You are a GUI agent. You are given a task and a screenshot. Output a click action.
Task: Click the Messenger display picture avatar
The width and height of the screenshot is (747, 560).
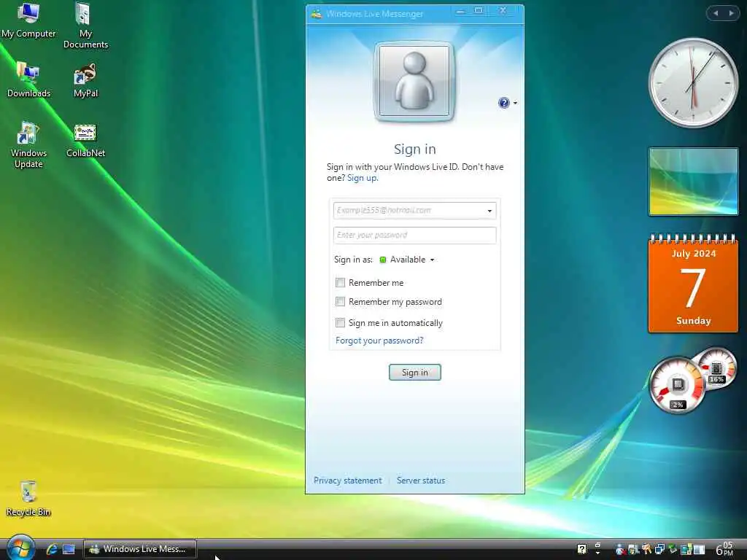point(414,81)
